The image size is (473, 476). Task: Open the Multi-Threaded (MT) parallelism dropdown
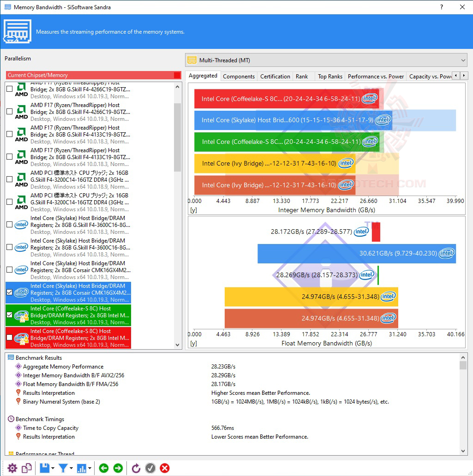click(326, 60)
